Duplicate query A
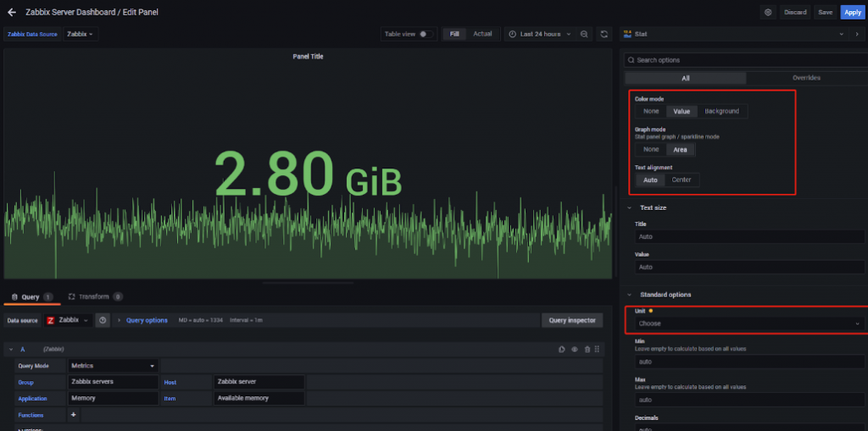The width and height of the screenshot is (868, 431). tap(562, 349)
